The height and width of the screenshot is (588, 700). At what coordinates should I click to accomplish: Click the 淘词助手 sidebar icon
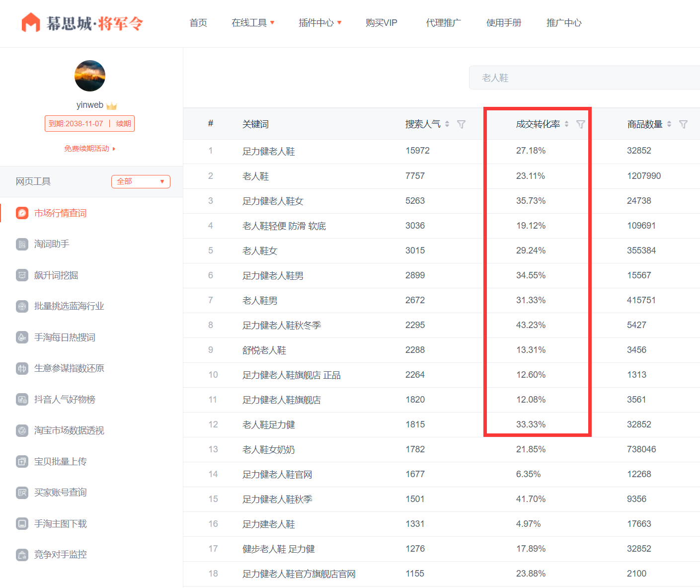coord(22,244)
